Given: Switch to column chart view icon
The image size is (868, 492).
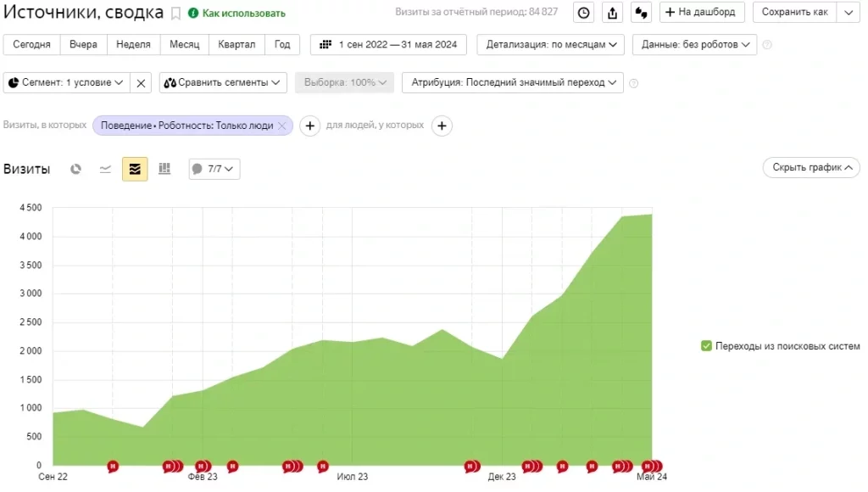Looking at the screenshot, I should coord(164,169).
